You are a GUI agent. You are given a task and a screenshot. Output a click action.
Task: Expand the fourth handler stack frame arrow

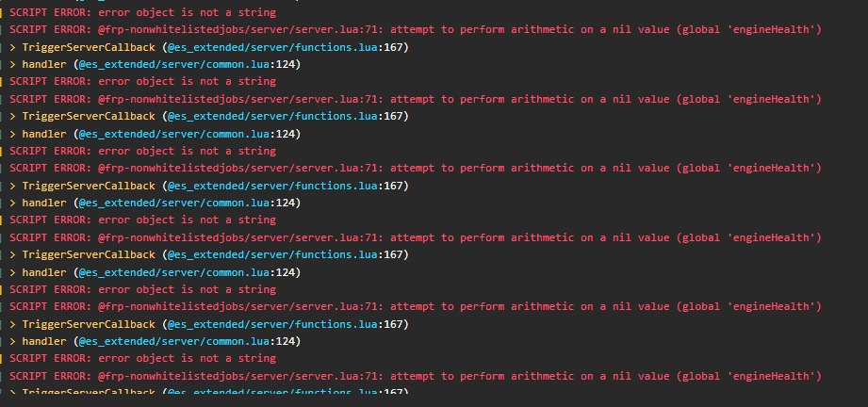point(13,272)
